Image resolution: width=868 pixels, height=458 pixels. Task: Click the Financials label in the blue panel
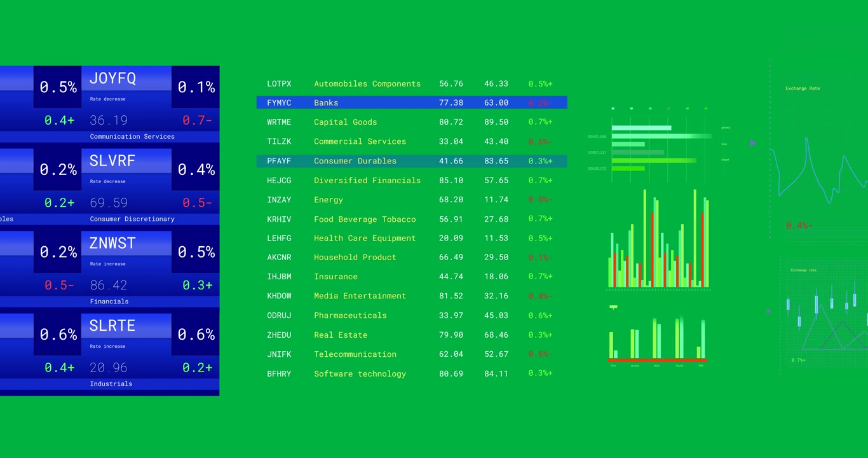109,302
